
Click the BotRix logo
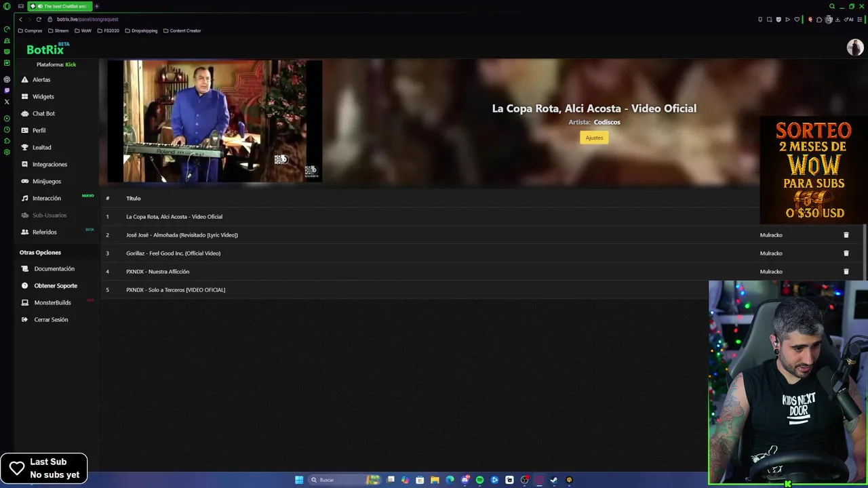[x=47, y=49]
